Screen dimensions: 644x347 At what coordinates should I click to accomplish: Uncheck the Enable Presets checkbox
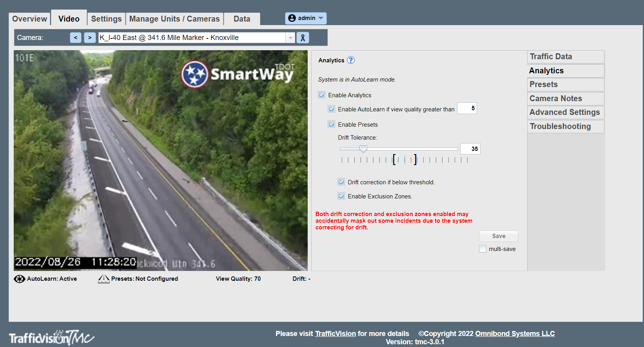click(332, 124)
